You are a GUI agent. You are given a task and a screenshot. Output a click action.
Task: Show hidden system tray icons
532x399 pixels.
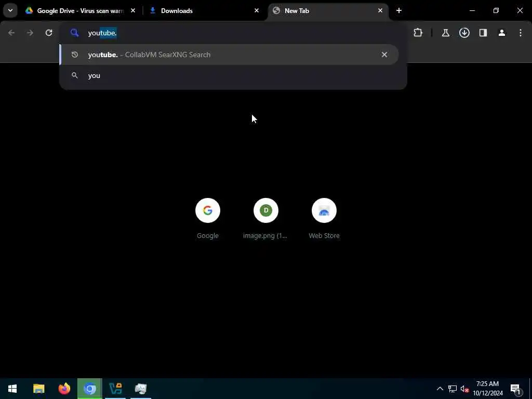pos(440,389)
